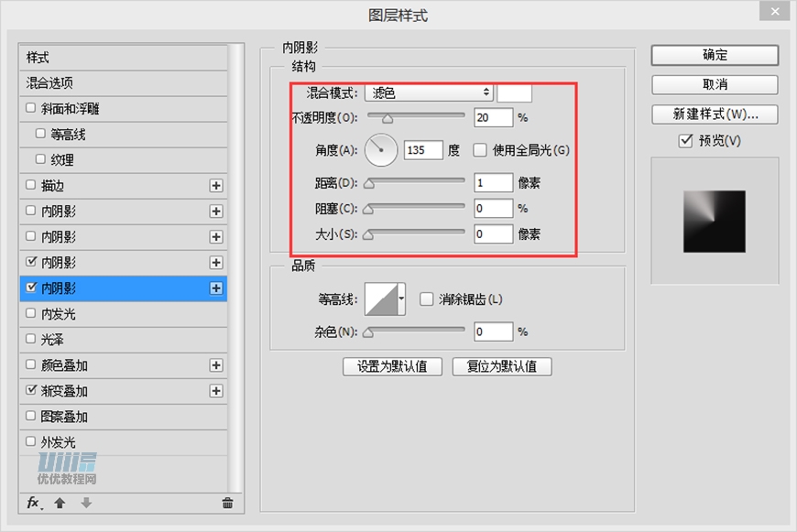This screenshot has height=532, width=797.
Task: Tick the 纹理 checkbox
Action: [x=40, y=159]
